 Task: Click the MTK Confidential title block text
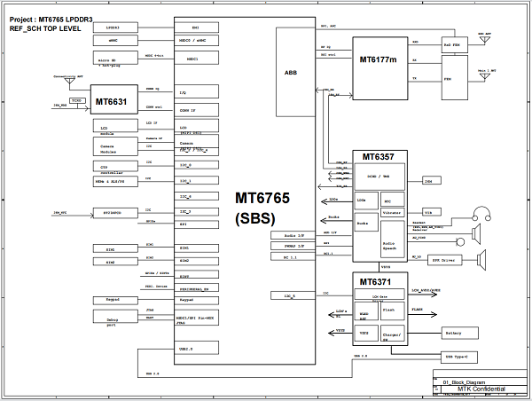click(x=481, y=389)
